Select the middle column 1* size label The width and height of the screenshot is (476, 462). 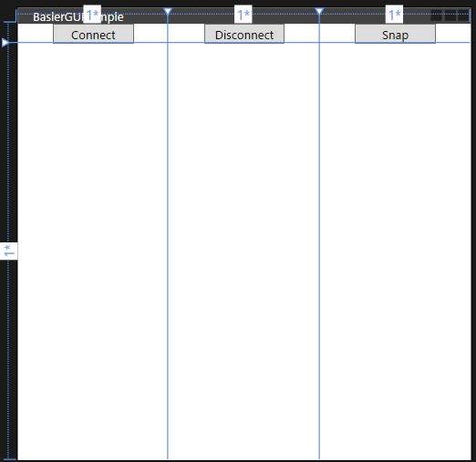243,14
